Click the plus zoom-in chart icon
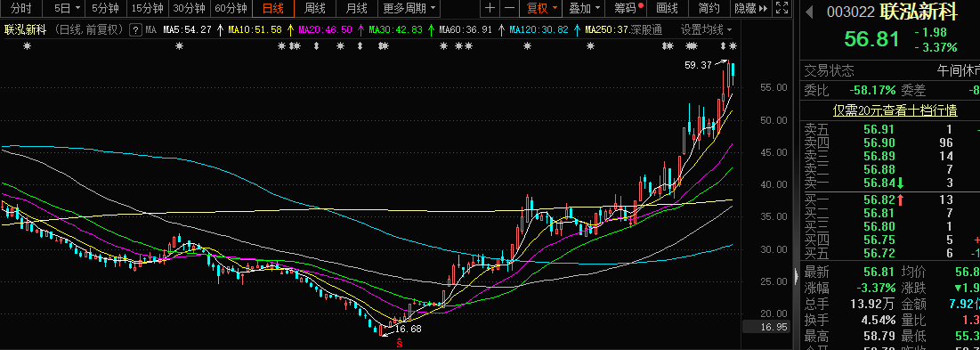 [x=490, y=8]
